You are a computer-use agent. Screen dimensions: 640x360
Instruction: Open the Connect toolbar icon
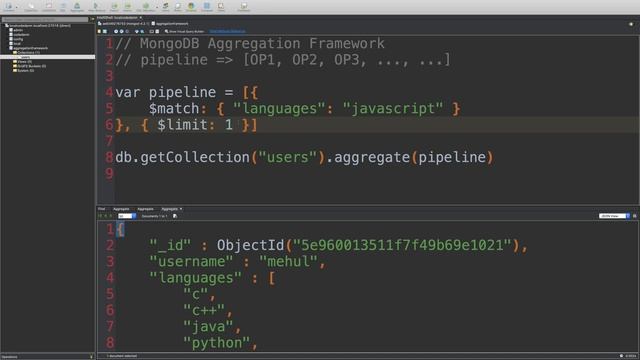[9, 6]
